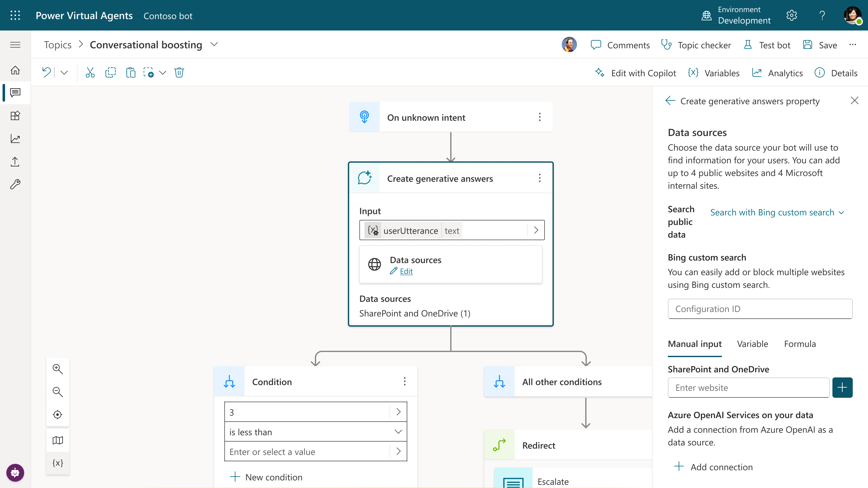Image resolution: width=868 pixels, height=488 pixels.
Task: Click the blue add website plus button
Action: tap(842, 388)
